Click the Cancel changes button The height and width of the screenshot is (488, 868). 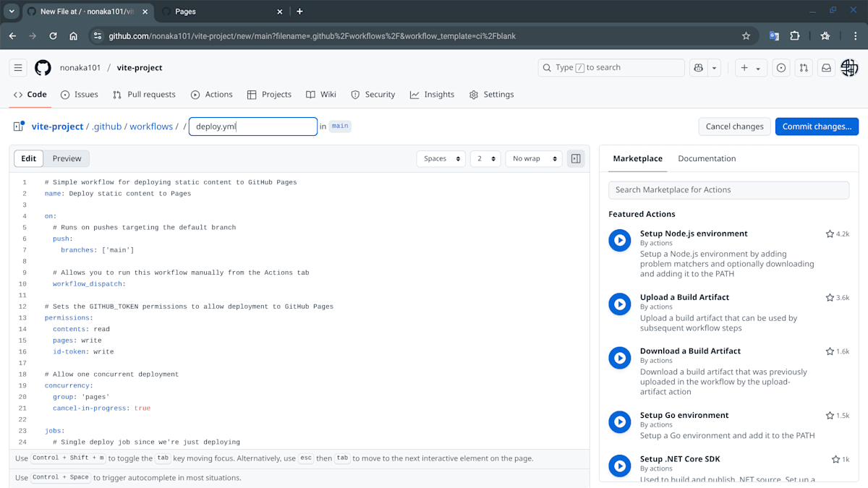point(734,127)
